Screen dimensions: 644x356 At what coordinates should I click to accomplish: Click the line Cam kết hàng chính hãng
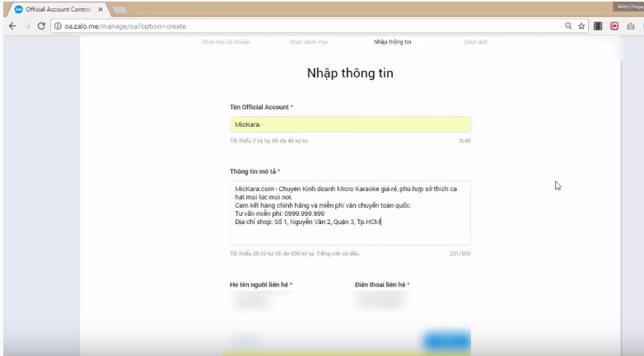pyautogui.click(x=323, y=205)
